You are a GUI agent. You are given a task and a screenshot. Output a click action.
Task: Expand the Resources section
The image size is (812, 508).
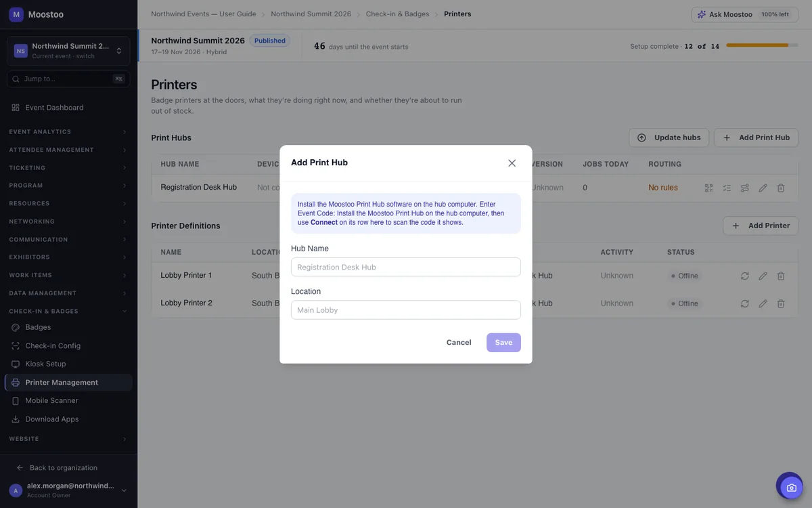click(x=68, y=204)
